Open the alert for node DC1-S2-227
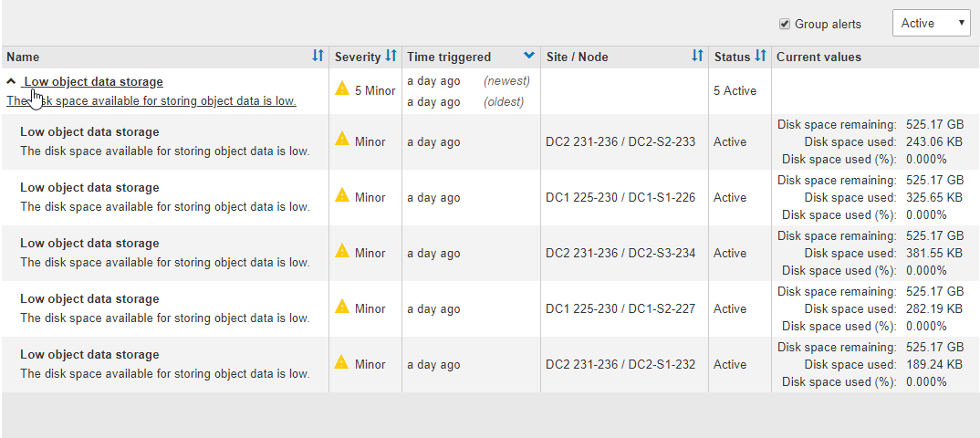The image size is (980, 438). 89,299
